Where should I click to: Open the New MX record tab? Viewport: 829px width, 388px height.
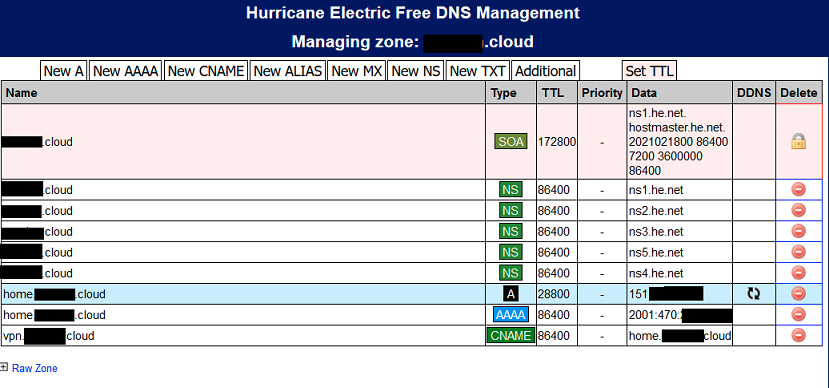[x=357, y=71]
